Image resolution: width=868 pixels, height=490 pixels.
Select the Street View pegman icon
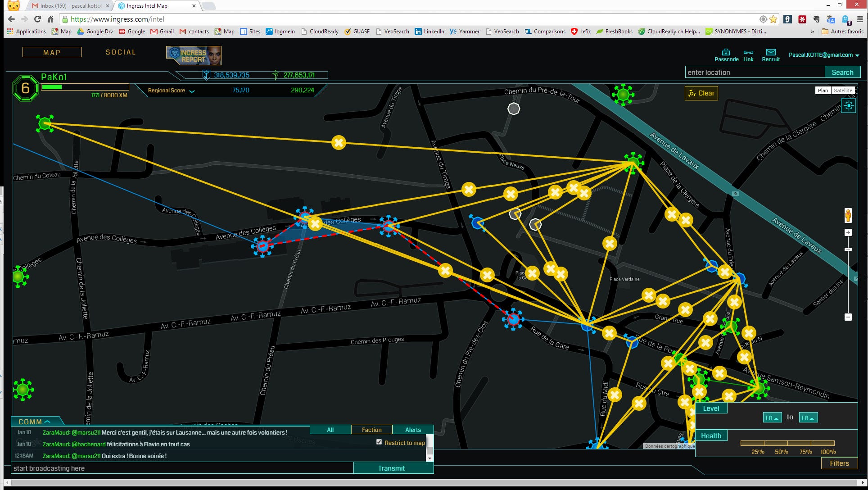tap(848, 216)
